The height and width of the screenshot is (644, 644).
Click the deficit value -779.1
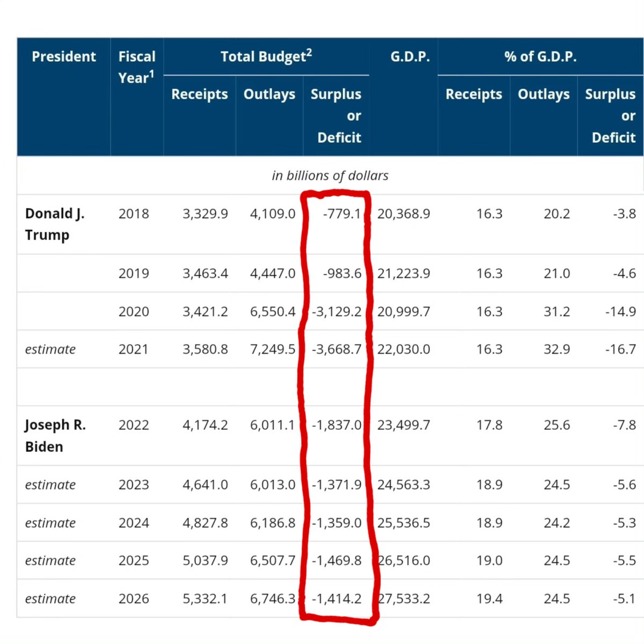click(x=342, y=214)
